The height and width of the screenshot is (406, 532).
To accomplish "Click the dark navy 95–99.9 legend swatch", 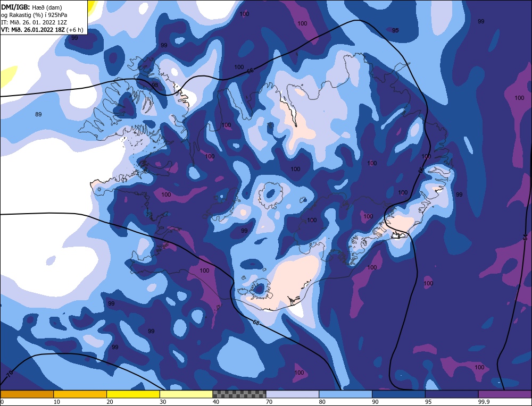I will point(452,394).
